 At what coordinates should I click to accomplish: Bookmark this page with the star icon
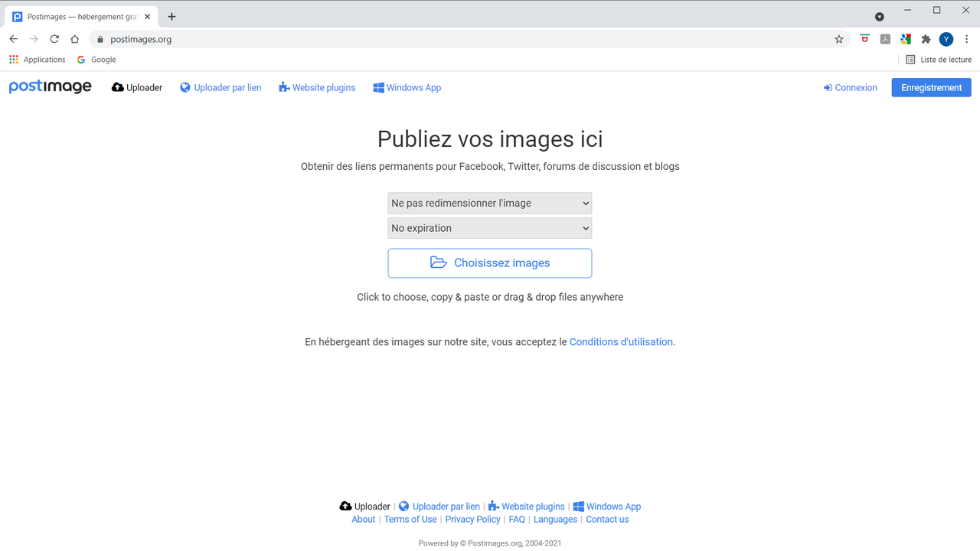point(839,39)
